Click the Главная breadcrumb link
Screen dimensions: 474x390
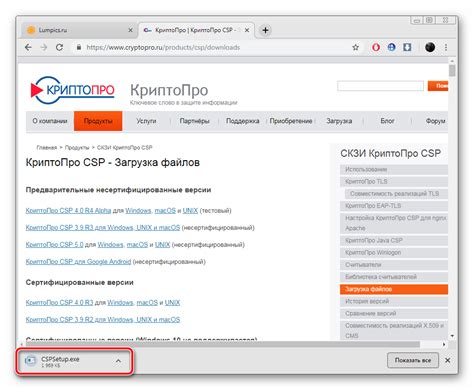click(47, 147)
